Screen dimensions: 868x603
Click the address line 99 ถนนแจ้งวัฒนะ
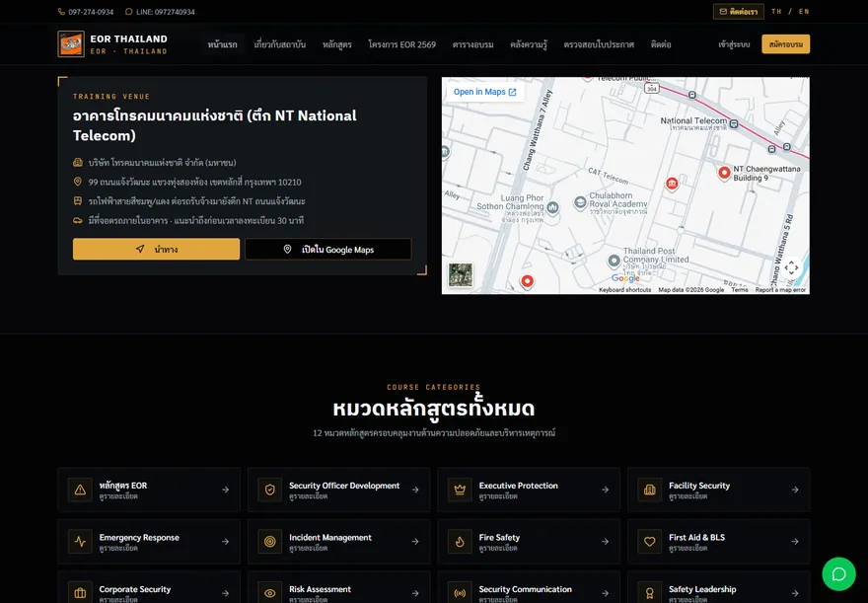click(x=195, y=183)
